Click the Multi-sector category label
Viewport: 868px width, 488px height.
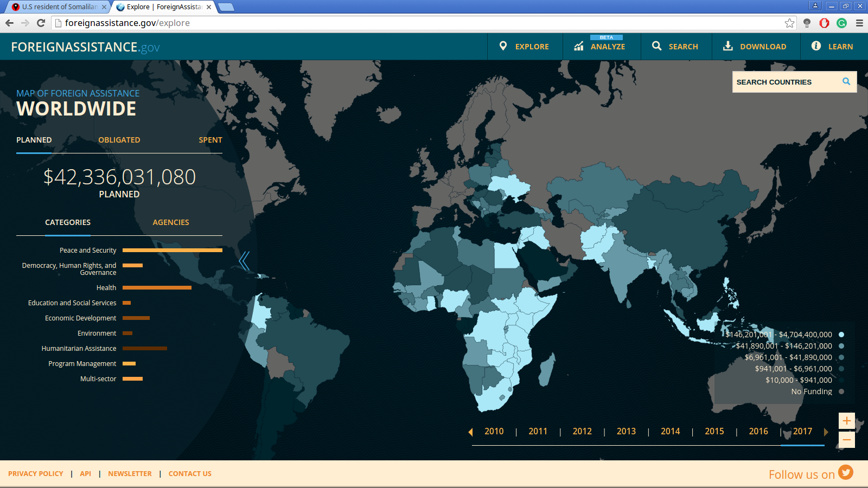(x=98, y=378)
